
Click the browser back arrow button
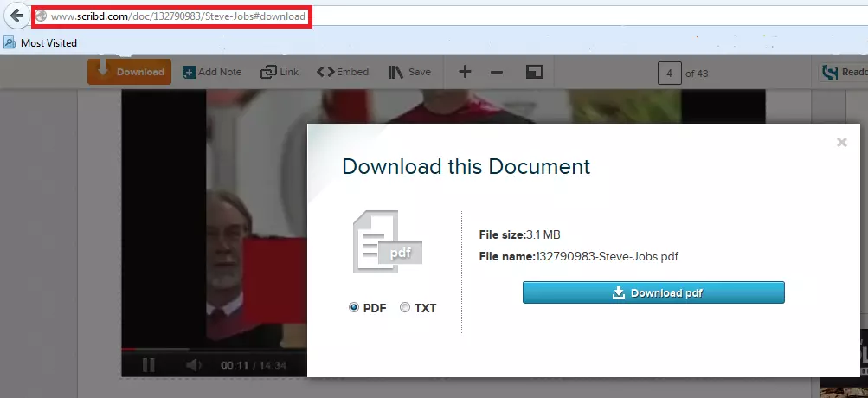click(16, 16)
